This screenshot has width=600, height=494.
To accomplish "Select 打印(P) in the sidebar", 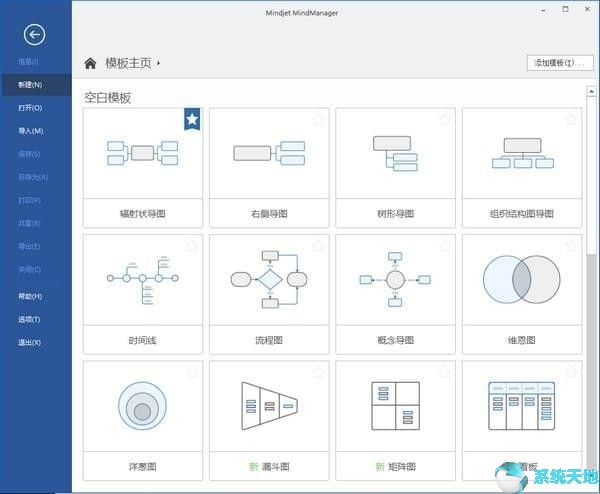I will (x=36, y=200).
